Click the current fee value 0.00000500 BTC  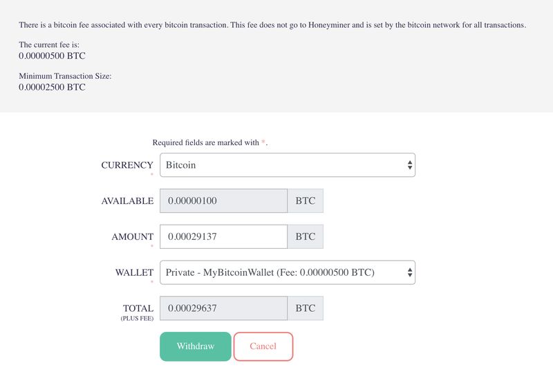pos(53,55)
